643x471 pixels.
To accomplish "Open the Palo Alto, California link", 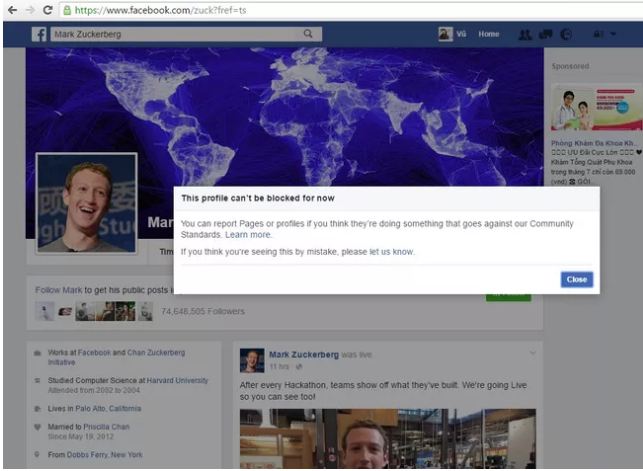I will pos(109,409).
